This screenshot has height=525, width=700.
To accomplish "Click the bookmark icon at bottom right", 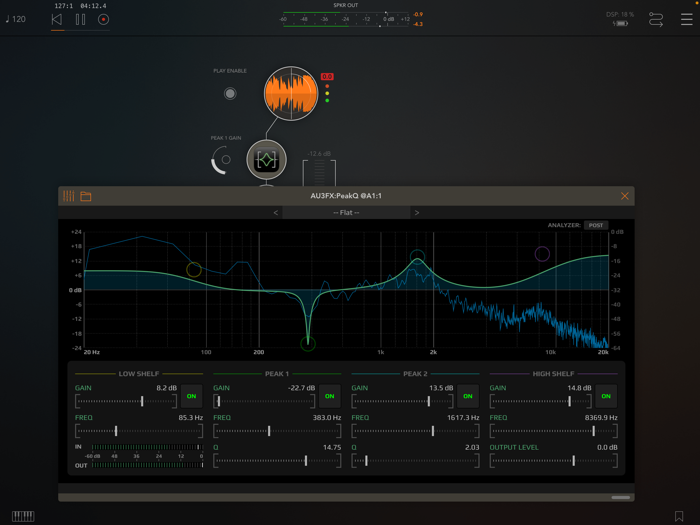I will point(679,516).
